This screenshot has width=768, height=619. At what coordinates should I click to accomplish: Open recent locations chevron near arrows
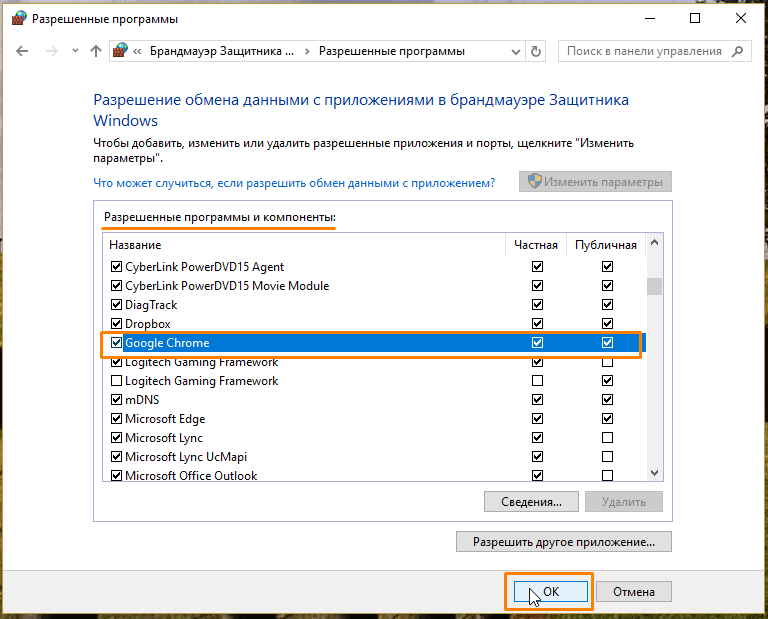click(75, 50)
